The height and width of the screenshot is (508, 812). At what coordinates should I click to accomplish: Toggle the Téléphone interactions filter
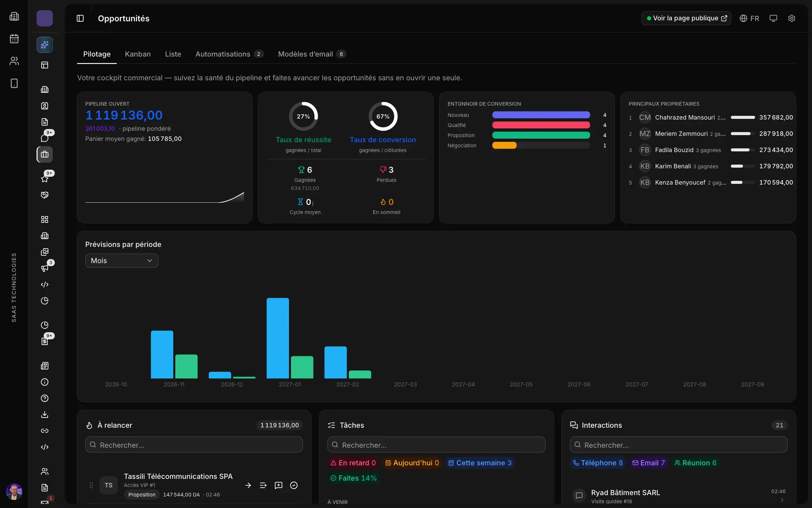(597, 463)
